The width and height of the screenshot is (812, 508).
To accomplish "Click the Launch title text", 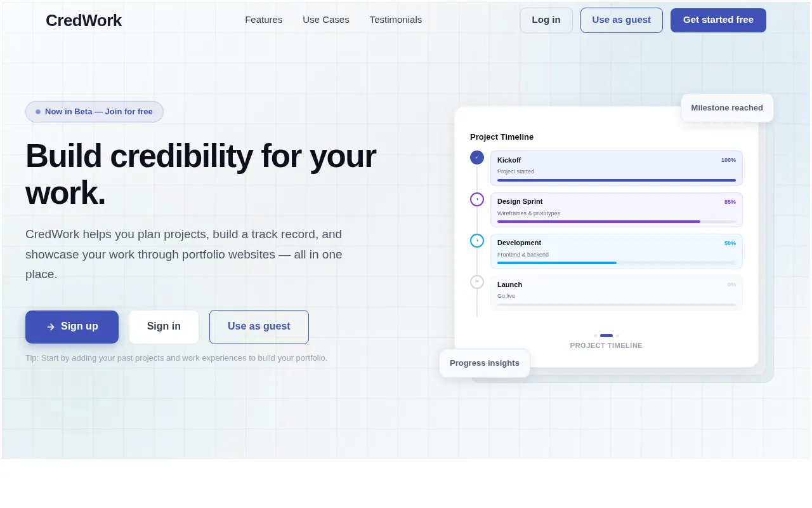I will pyautogui.click(x=509, y=284).
